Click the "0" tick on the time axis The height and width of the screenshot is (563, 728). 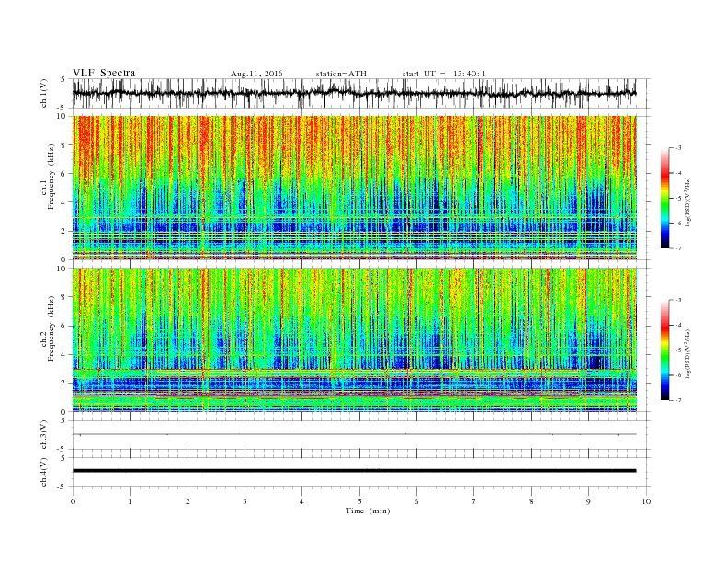(x=73, y=501)
